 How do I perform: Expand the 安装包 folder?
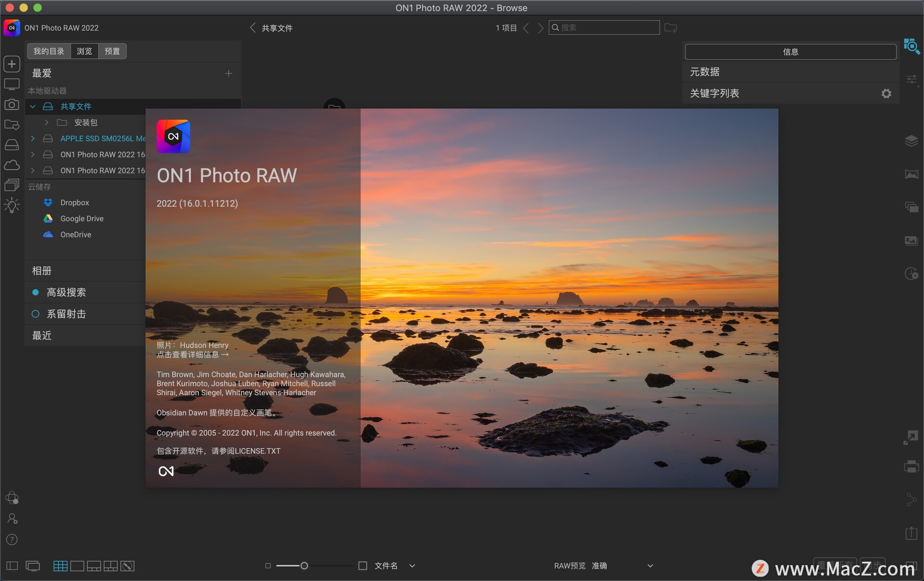[46, 123]
